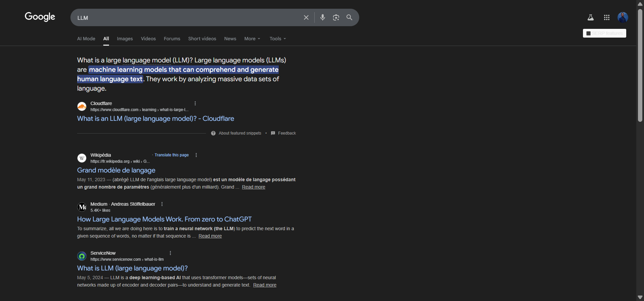Viewport: 644px width, 301px height.
Task: Open the three-dot menu next to Medium result
Action: point(162,204)
